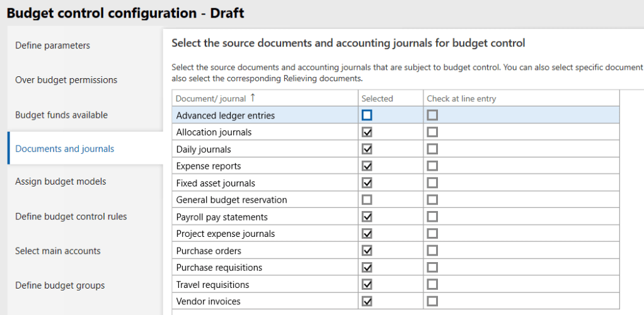Viewport: 644px width, 315px height.
Task: Uncheck Selected for Allocation journals
Action: tap(367, 132)
